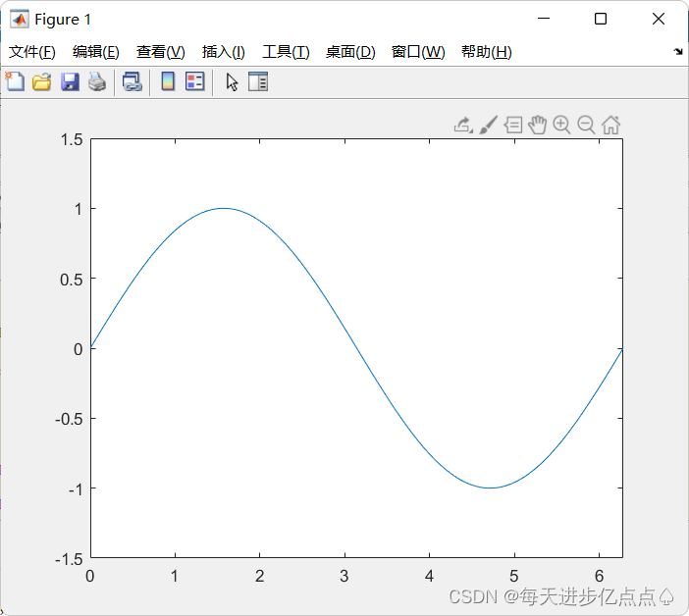Open the 帮助(H) menu
Screen dimensions: 689x616
(x=487, y=52)
